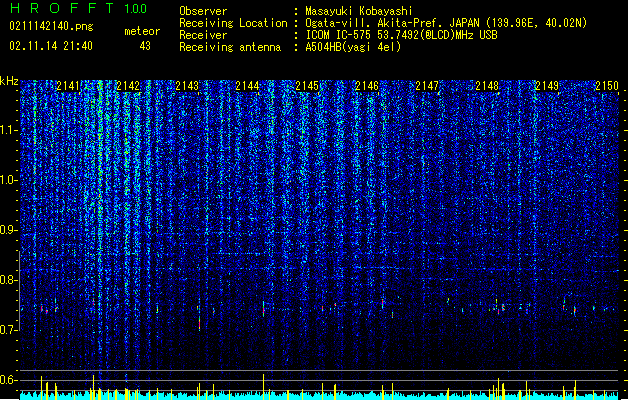Click the Receiver label

click(x=203, y=35)
